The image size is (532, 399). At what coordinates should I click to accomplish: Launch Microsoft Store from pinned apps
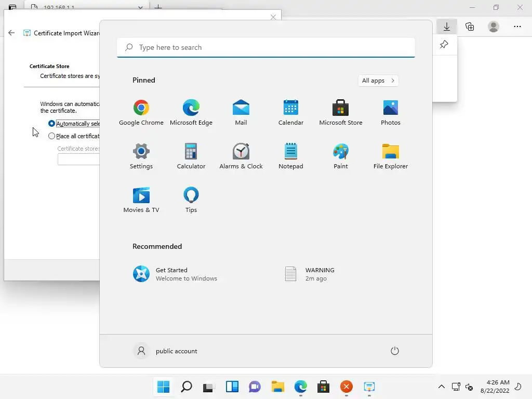(341, 113)
